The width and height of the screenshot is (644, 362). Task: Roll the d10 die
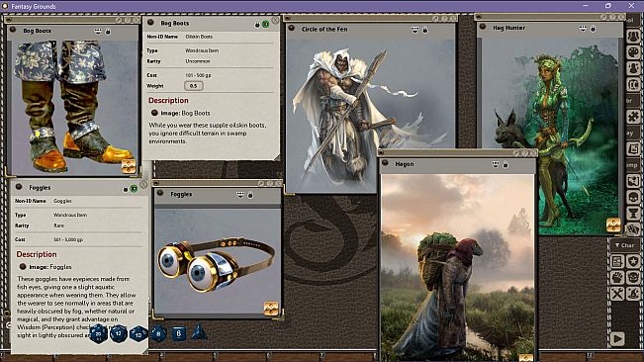click(x=138, y=334)
